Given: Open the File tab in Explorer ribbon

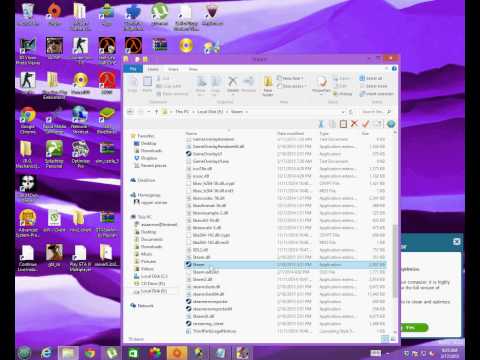Looking at the screenshot, I should pyautogui.click(x=133, y=69).
